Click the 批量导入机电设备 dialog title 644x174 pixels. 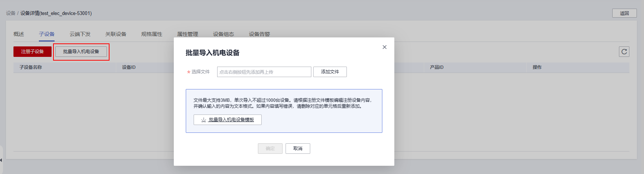coord(213,53)
